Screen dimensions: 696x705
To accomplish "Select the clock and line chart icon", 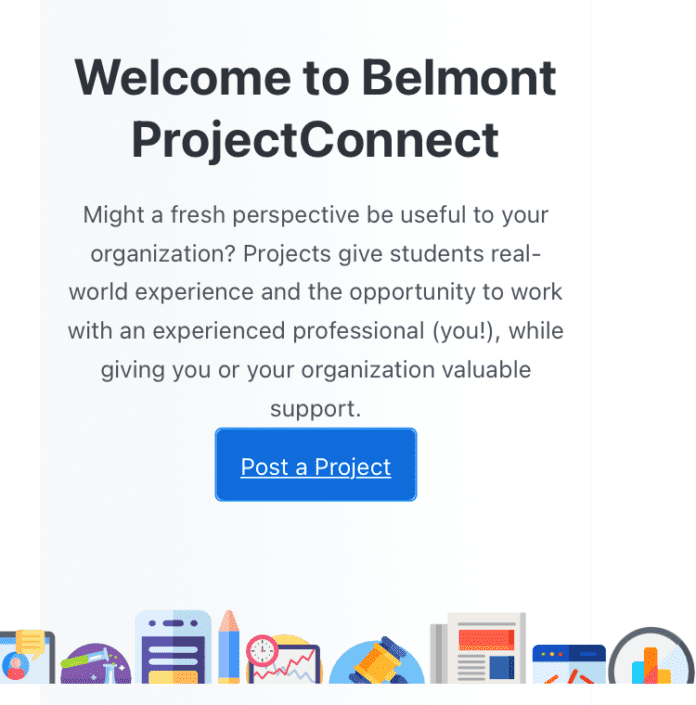I will [x=284, y=659].
